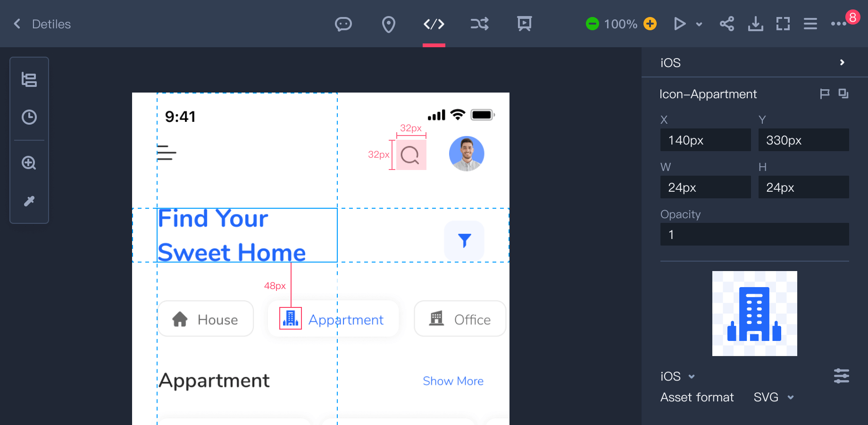Screen dimensions: 868x425
Task: Click the blue filter funnel button
Action: tap(465, 240)
